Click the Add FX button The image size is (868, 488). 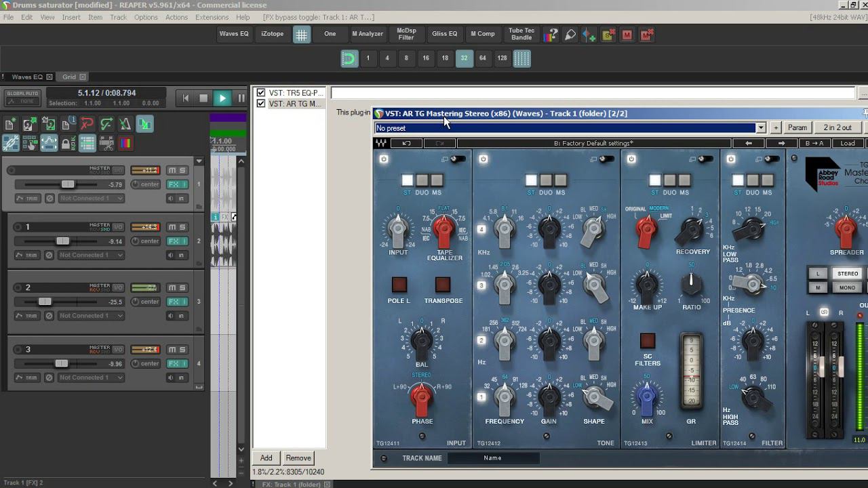click(267, 458)
